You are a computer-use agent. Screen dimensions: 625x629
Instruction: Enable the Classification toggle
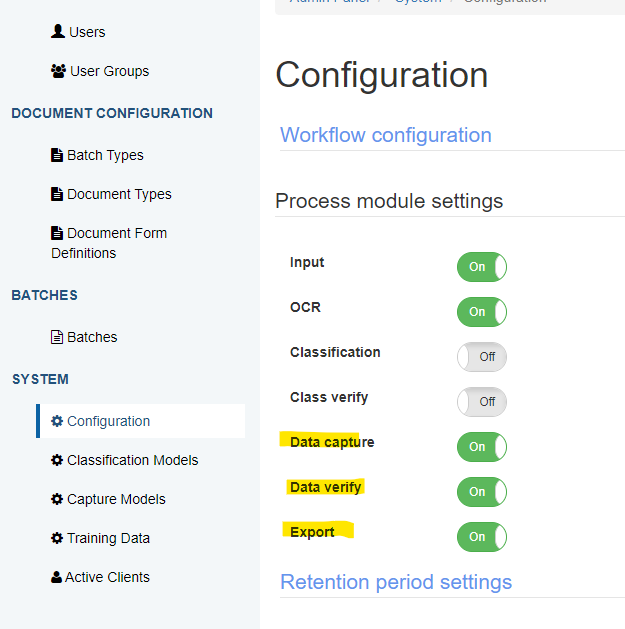(482, 357)
